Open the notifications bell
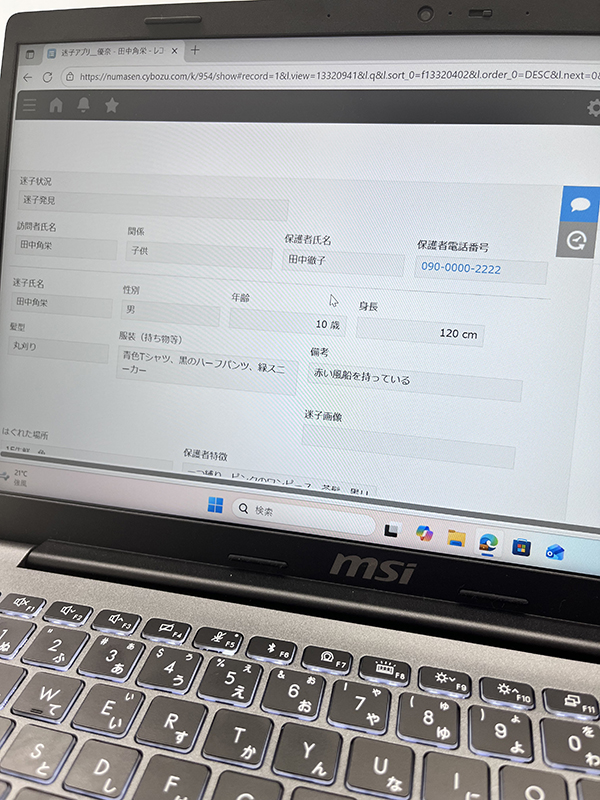 [83, 104]
